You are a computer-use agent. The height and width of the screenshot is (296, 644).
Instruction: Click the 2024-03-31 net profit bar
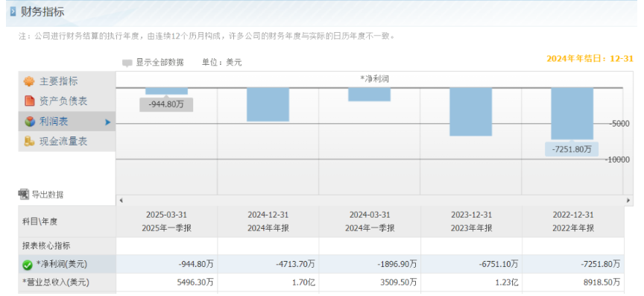tap(369, 95)
